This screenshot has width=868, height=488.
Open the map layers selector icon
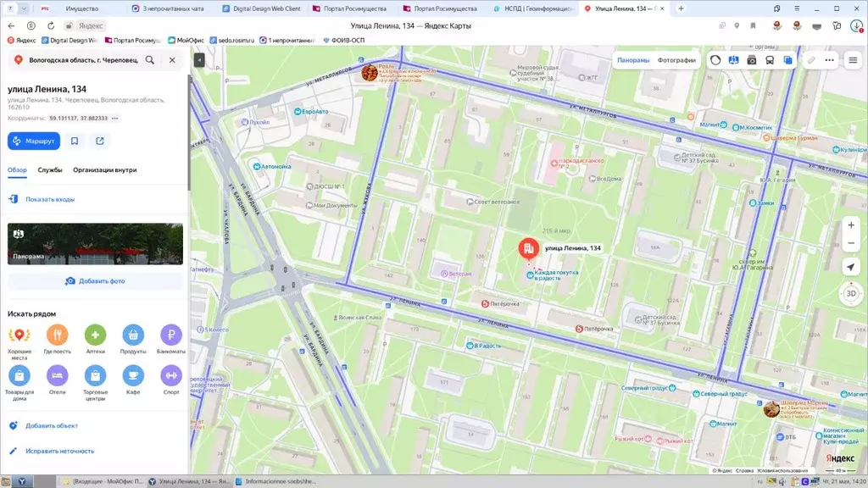click(787, 60)
